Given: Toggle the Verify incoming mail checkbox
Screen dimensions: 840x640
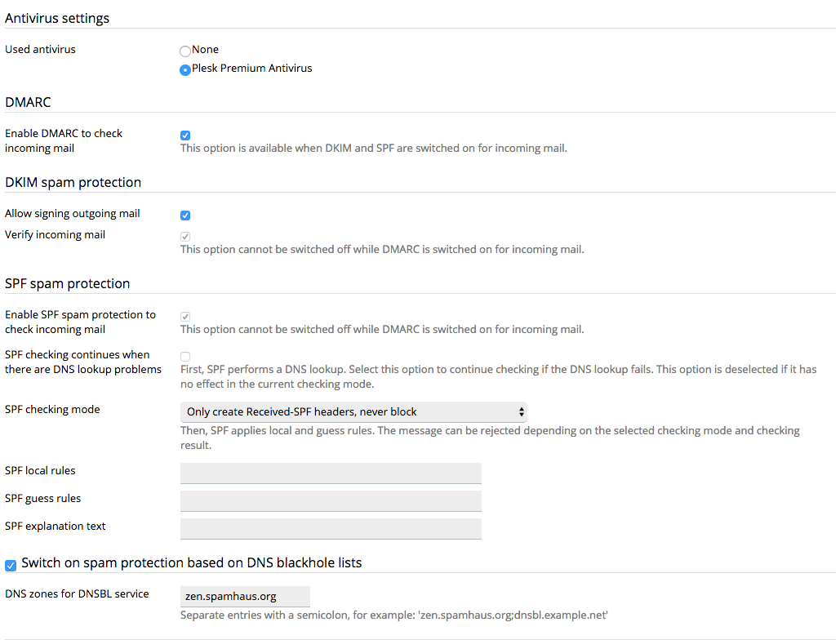Looking at the screenshot, I should tap(184, 236).
